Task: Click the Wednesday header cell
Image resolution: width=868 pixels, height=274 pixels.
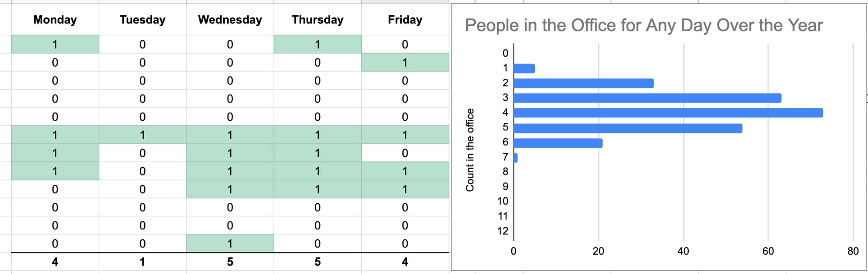Action: point(230,19)
